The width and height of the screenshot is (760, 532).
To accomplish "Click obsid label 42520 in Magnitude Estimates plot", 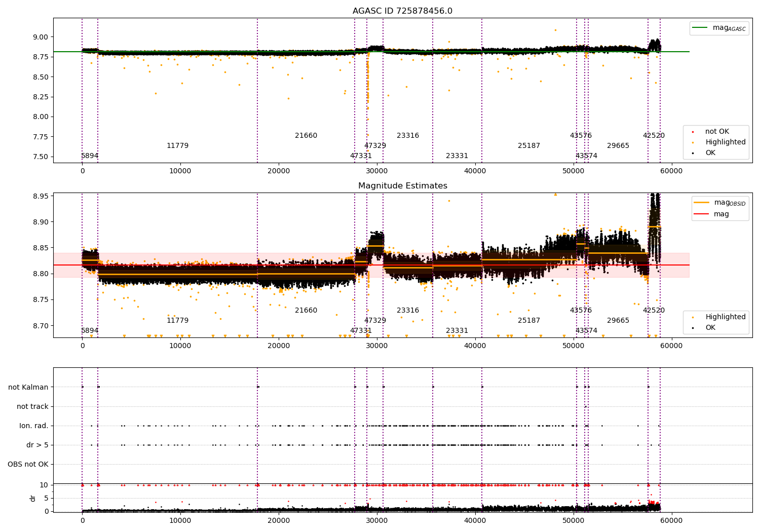I will tap(654, 311).
